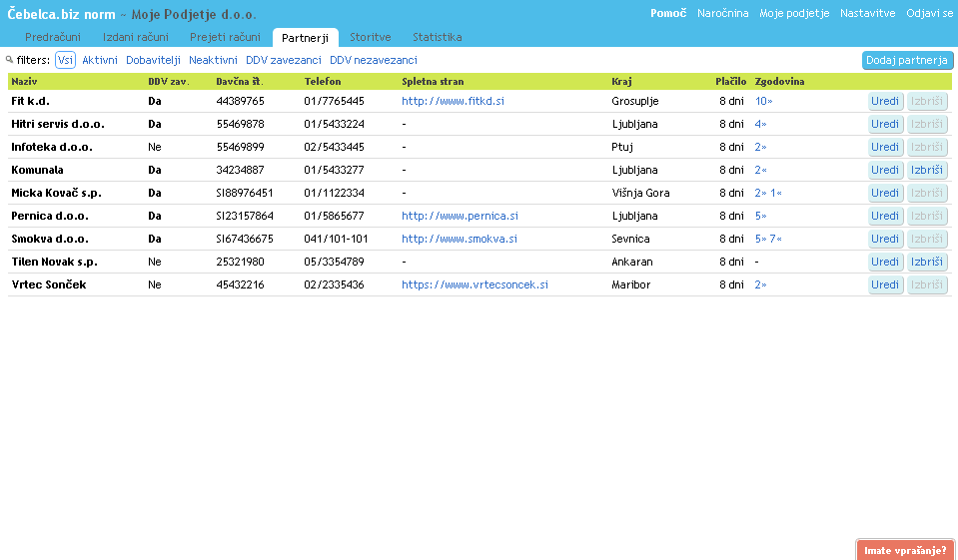Image resolution: width=958 pixels, height=560 pixels.
Task: Delete the Komunala partner
Action: tap(927, 170)
